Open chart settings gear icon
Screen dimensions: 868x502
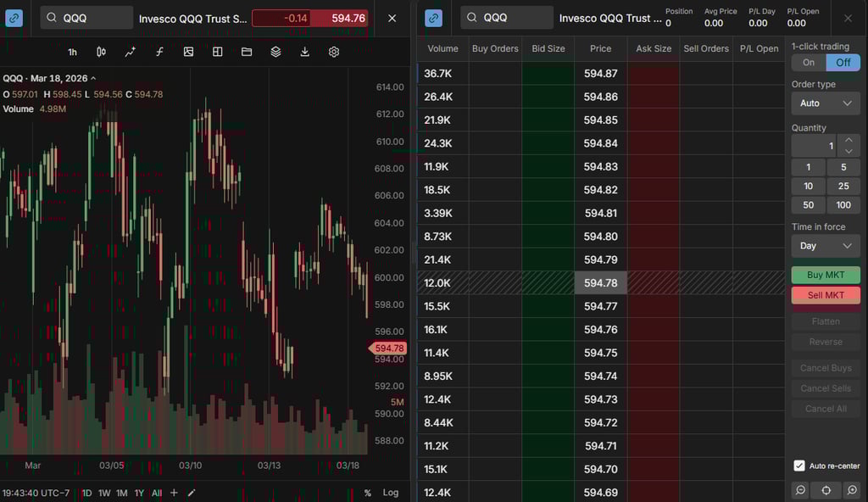coord(334,52)
